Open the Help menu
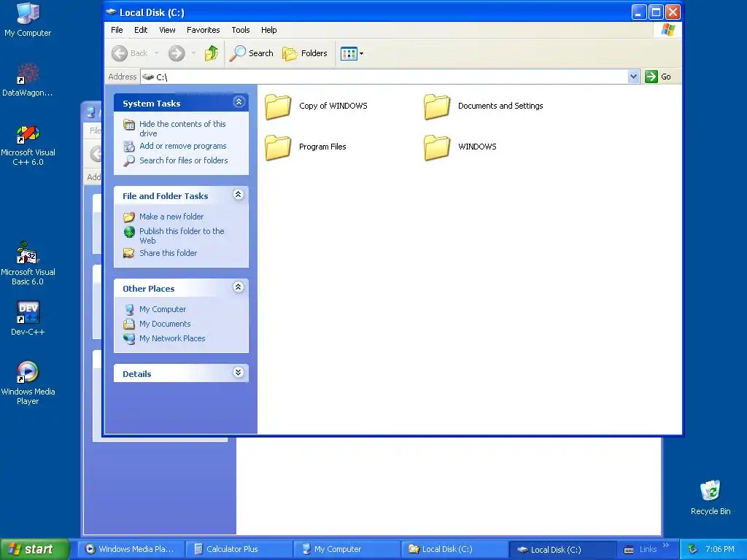747x560 pixels. 268,30
